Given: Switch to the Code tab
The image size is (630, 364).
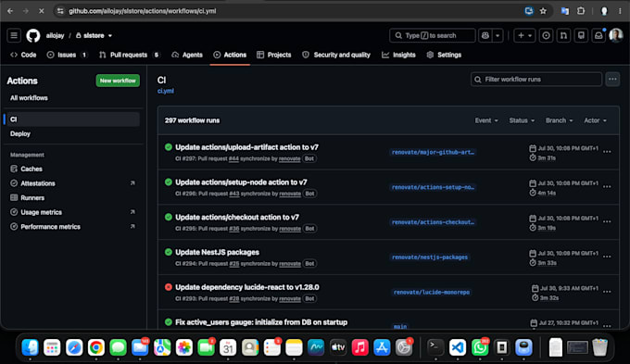Looking at the screenshot, I should tap(23, 55).
